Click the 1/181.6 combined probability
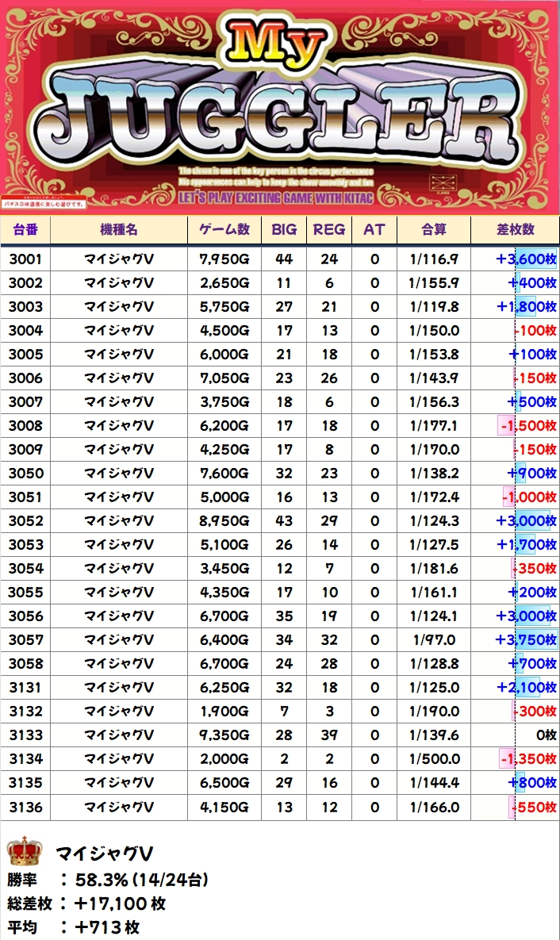560x940 pixels. [x=434, y=568]
